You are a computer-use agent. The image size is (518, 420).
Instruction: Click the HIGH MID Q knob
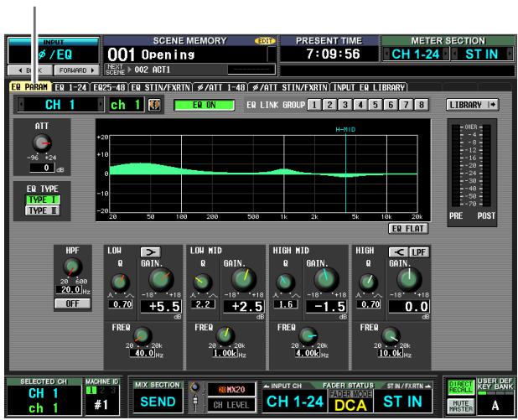pos(285,282)
